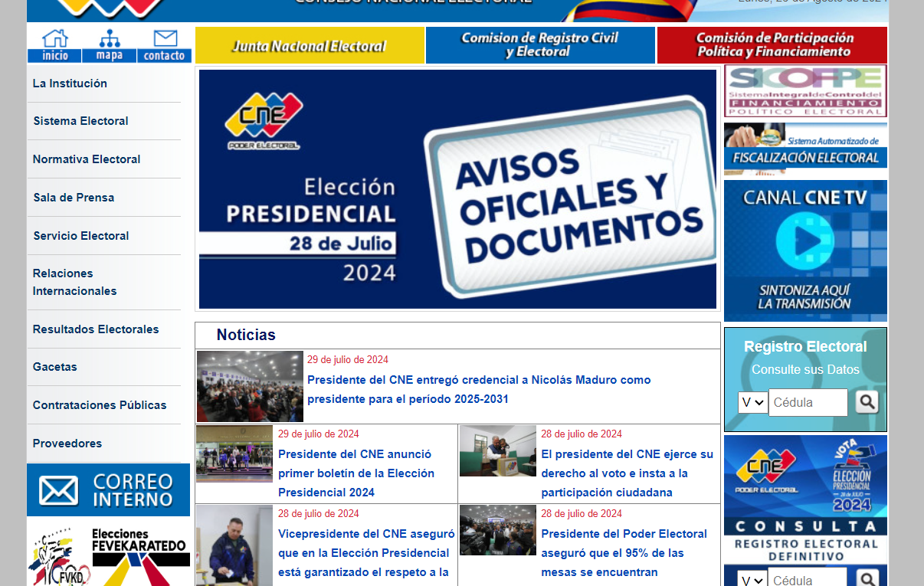Open Correo Interno mail banner

click(109, 490)
